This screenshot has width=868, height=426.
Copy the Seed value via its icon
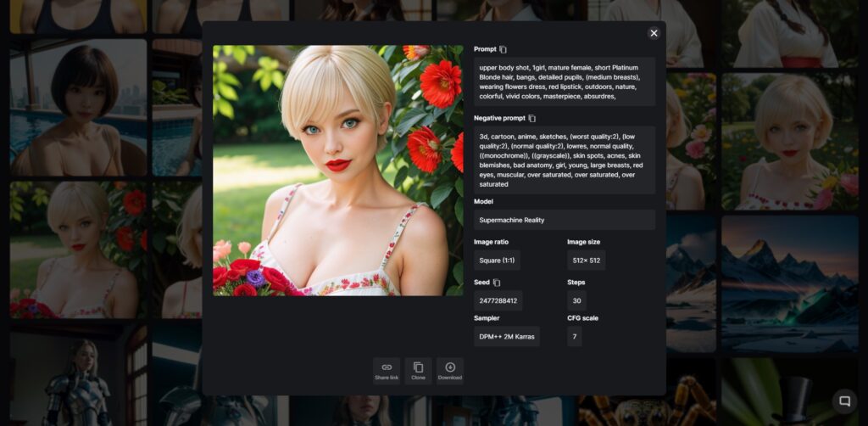tap(497, 283)
